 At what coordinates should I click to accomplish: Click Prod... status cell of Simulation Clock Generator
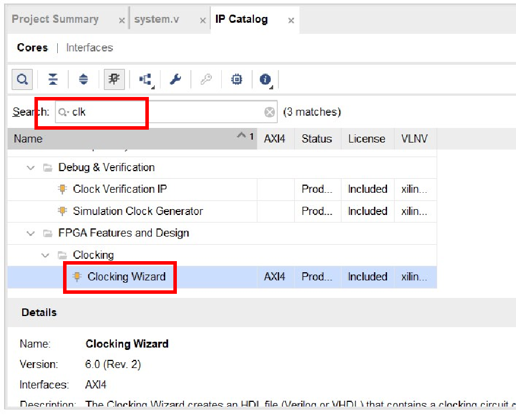(318, 211)
